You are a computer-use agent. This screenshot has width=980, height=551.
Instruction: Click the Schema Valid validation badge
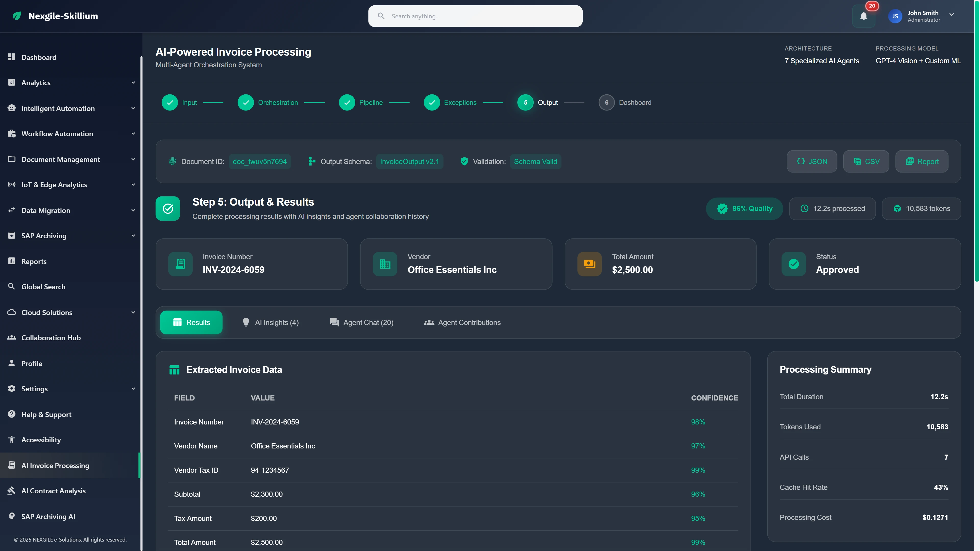536,161
